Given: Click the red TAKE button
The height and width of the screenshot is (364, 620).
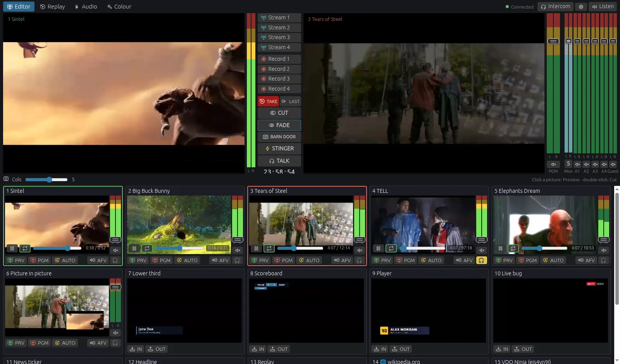Looking at the screenshot, I should click(x=269, y=101).
